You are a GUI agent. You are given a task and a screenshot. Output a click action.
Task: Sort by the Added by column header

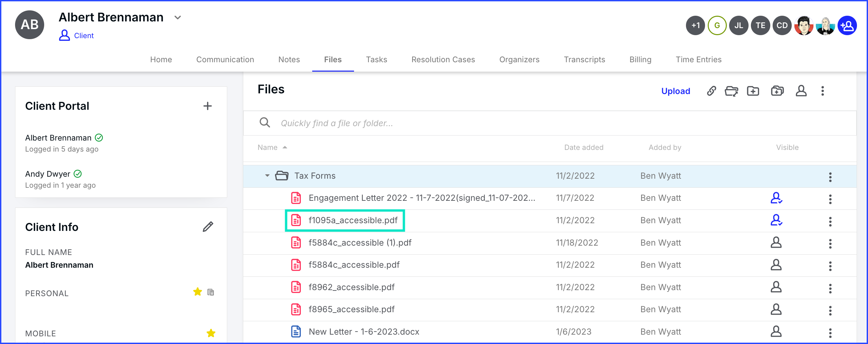pyautogui.click(x=665, y=147)
